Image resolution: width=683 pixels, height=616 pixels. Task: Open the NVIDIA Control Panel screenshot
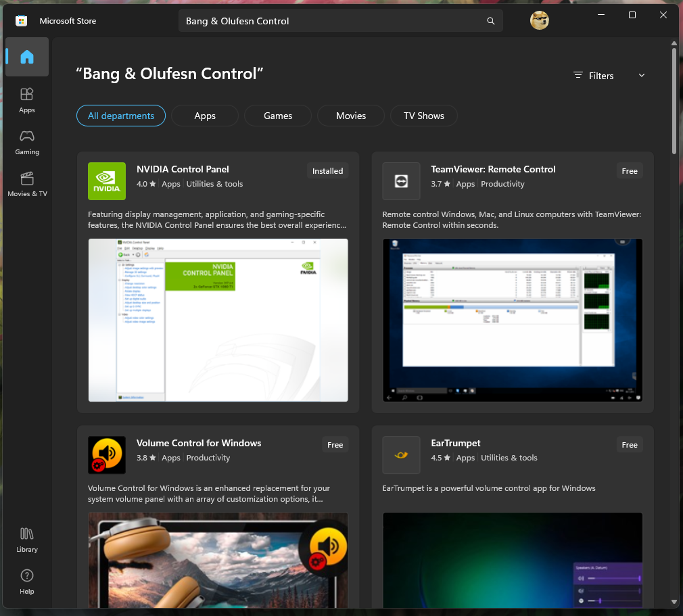218,320
